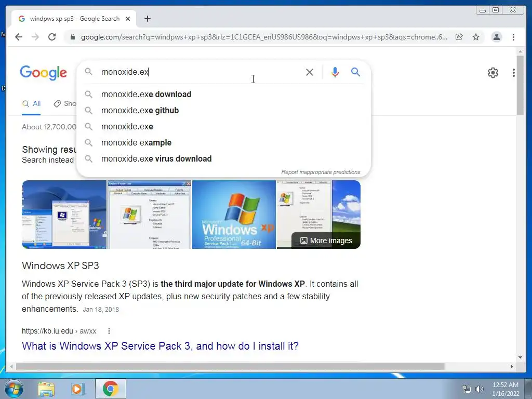Open a new Chrome tab

click(147, 19)
